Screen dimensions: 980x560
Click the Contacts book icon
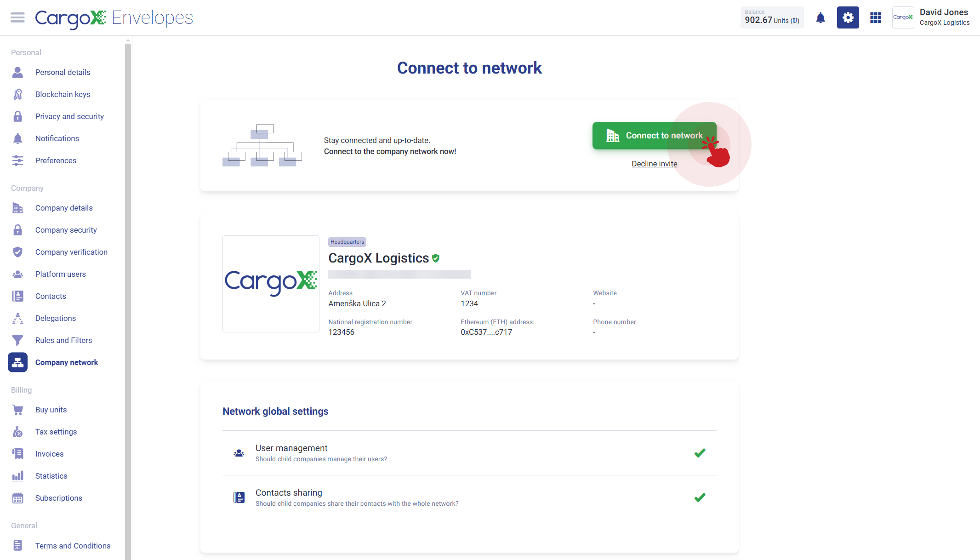tap(17, 296)
